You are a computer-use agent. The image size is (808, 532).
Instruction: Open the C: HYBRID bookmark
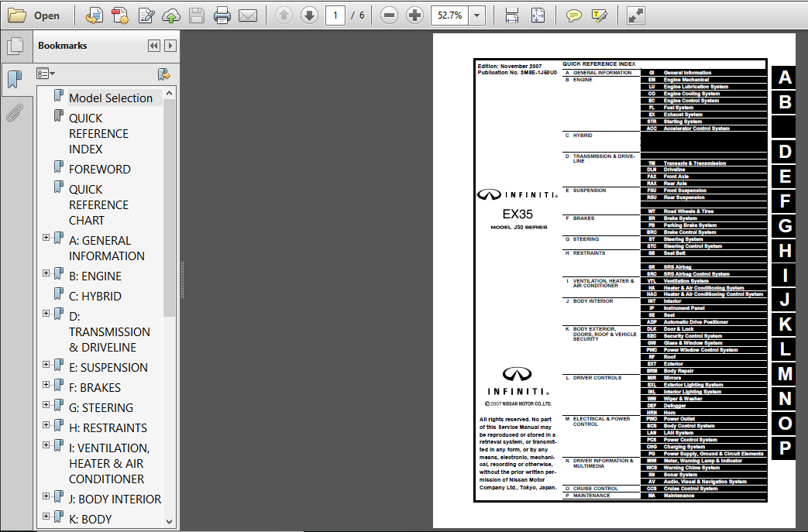[x=95, y=296]
